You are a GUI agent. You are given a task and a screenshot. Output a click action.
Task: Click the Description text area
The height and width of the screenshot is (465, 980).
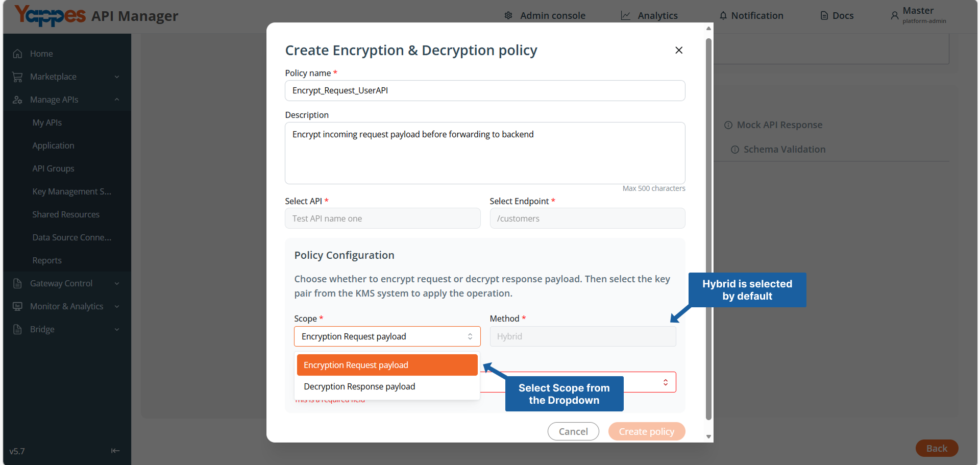click(x=485, y=153)
